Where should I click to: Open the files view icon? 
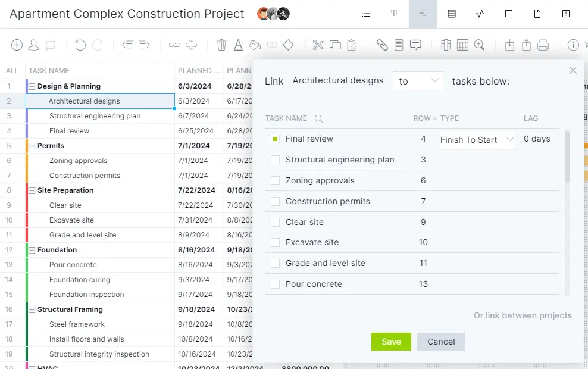click(x=537, y=14)
